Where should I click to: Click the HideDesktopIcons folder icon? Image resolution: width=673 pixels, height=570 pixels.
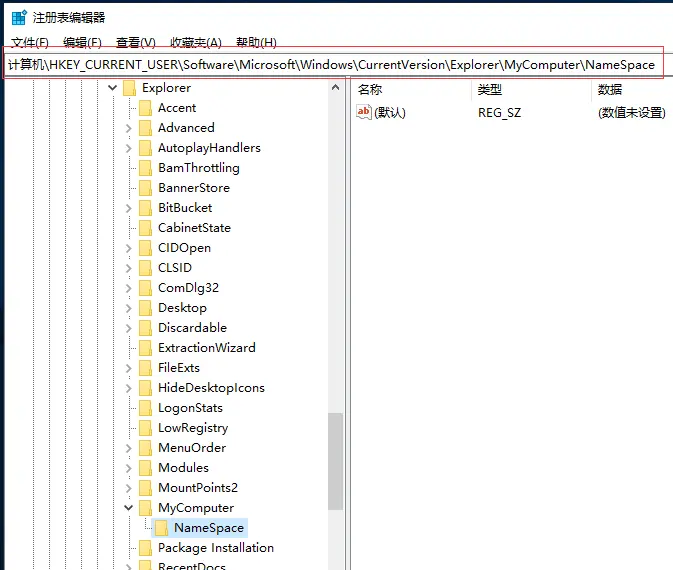point(145,388)
